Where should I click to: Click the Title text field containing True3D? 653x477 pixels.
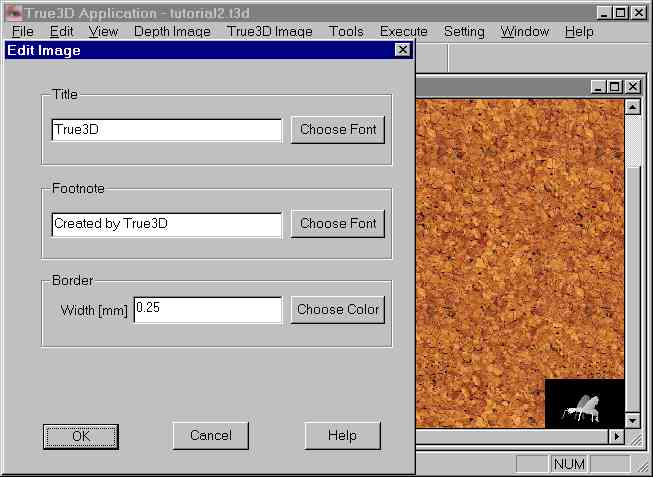tap(167, 130)
